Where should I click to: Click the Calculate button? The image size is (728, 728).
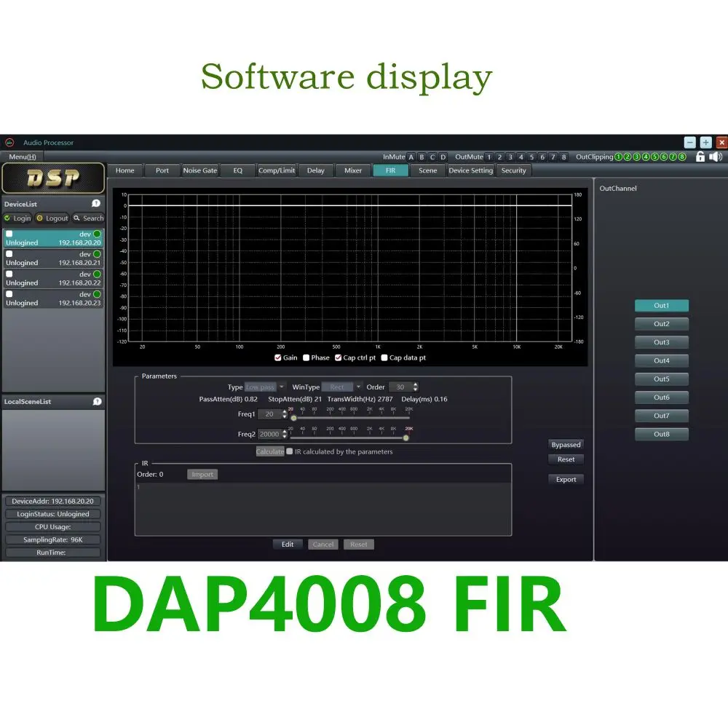[x=270, y=451]
